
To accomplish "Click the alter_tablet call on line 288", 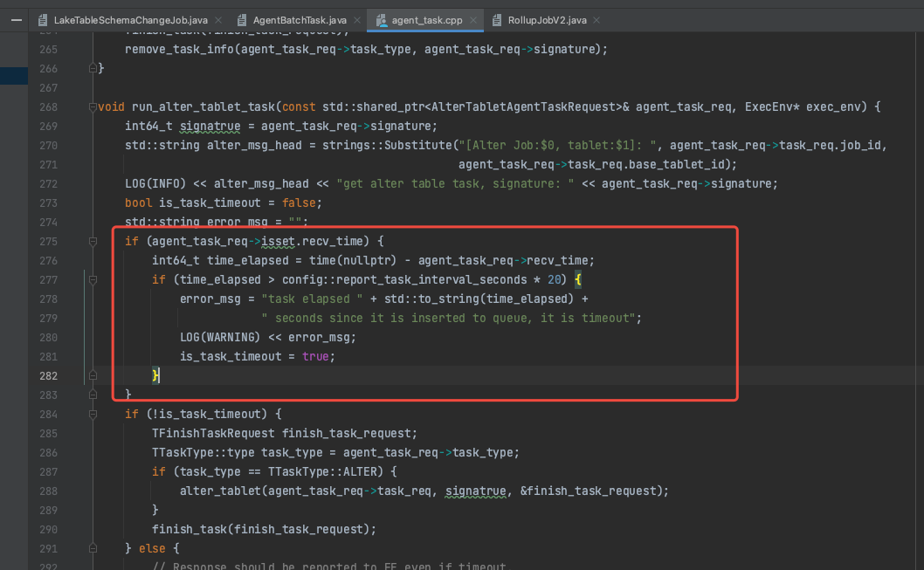I will point(220,491).
